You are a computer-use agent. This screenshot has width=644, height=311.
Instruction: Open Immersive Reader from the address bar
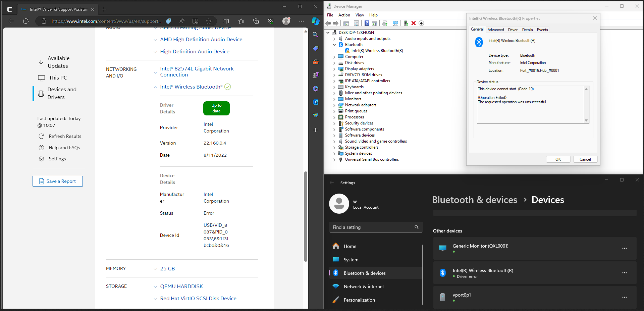point(195,21)
